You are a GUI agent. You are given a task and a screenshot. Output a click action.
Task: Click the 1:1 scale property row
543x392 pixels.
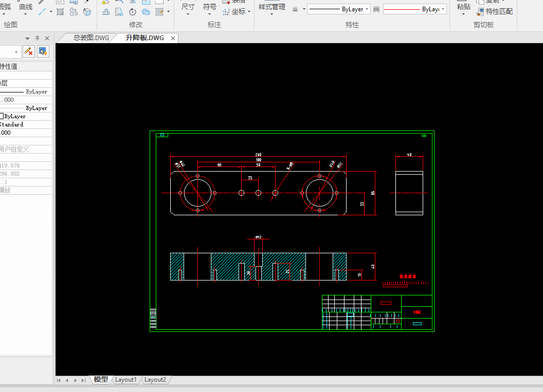(26, 182)
